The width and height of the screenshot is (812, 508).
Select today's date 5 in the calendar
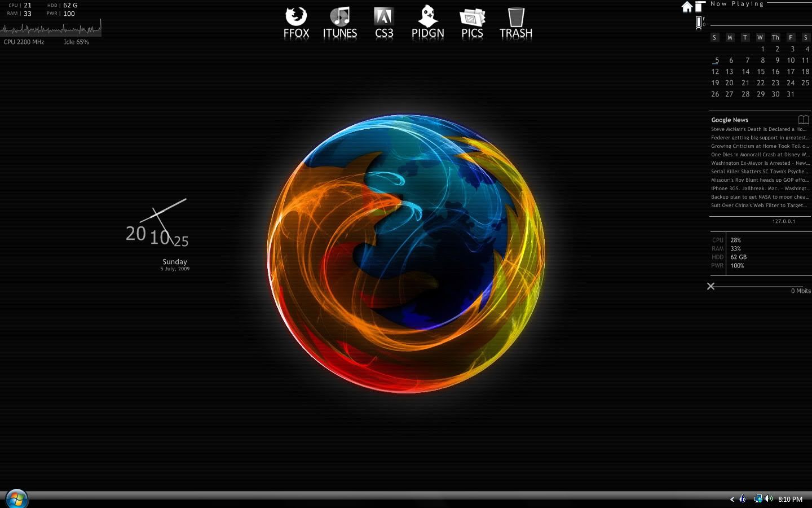coord(717,60)
